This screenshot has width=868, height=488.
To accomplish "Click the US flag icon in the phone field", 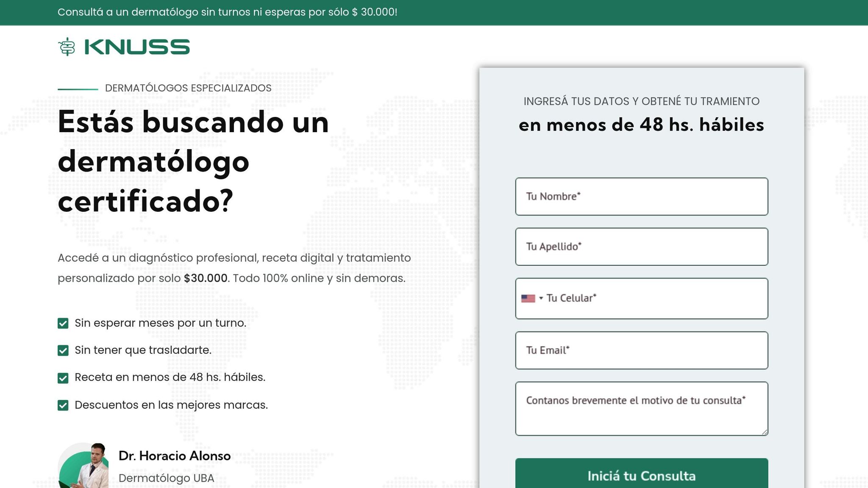I will (x=528, y=298).
